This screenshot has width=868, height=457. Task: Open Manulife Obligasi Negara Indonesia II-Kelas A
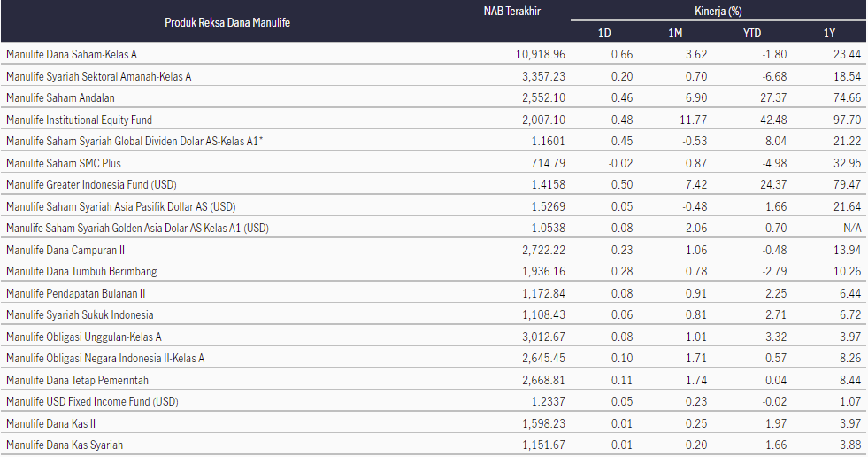[x=105, y=359]
